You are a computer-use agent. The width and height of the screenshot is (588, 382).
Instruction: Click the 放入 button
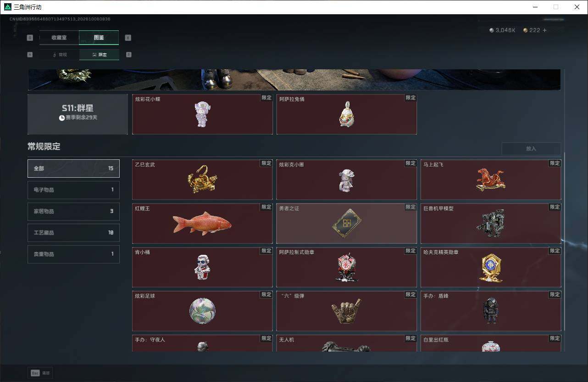(531, 149)
